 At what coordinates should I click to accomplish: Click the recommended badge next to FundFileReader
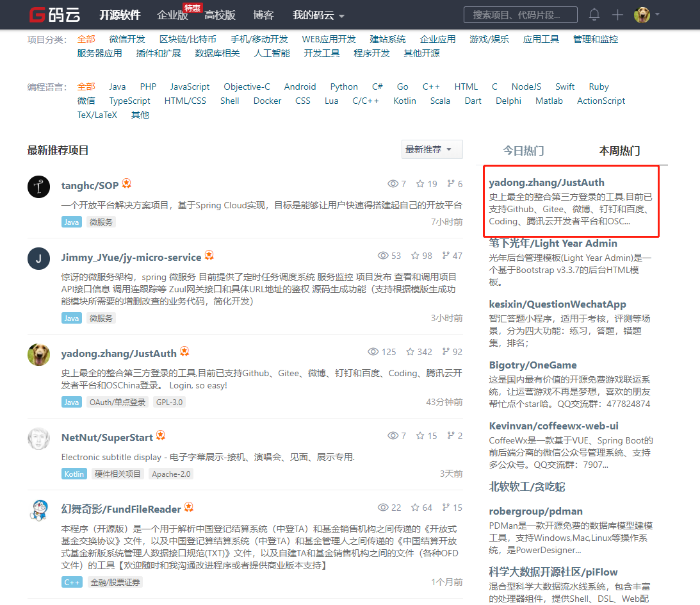click(189, 507)
